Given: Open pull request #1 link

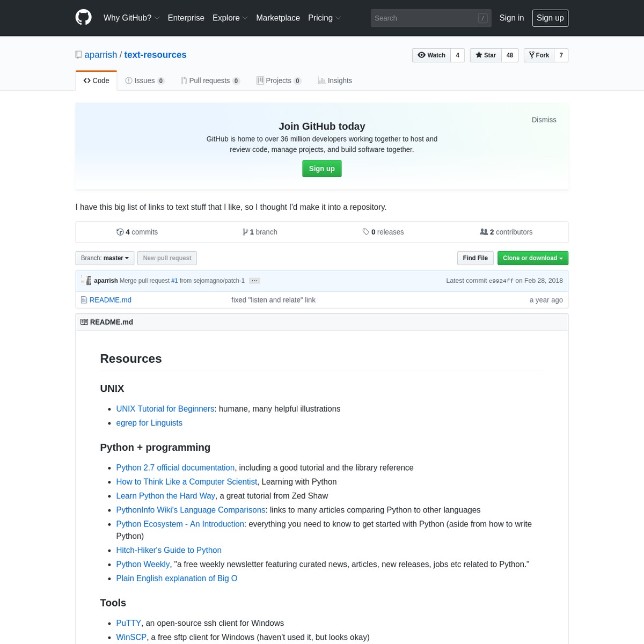Looking at the screenshot, I should (x=174, y=281).
